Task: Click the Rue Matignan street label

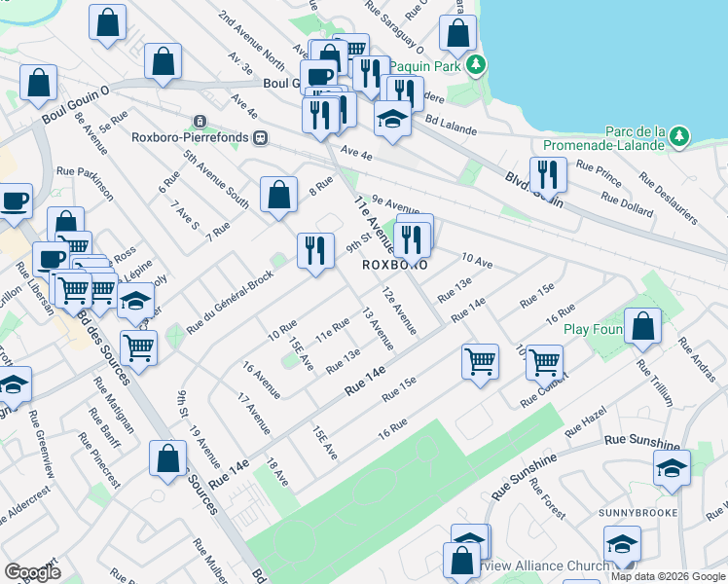Action: [x=114, y=405]
